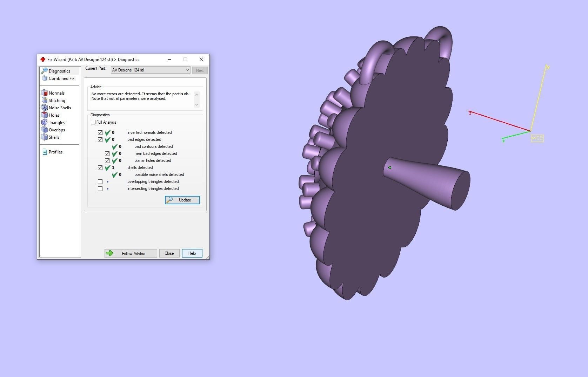Click the green point on the cone
The width and height of the screenshot is (588, 377).
pos(390,167)
